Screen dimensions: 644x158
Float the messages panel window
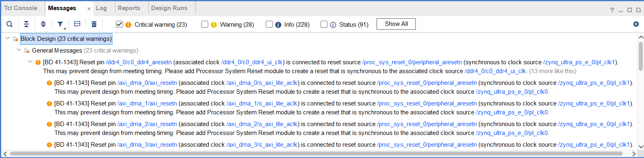[x=638, y=10]
